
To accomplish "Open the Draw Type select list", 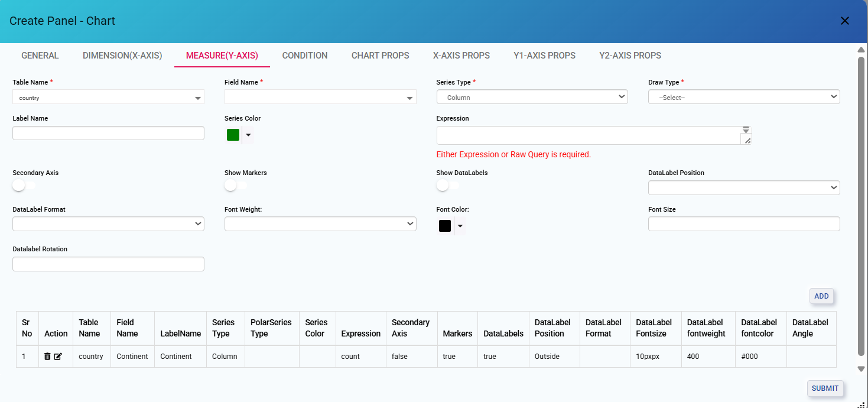I will 743,97.
